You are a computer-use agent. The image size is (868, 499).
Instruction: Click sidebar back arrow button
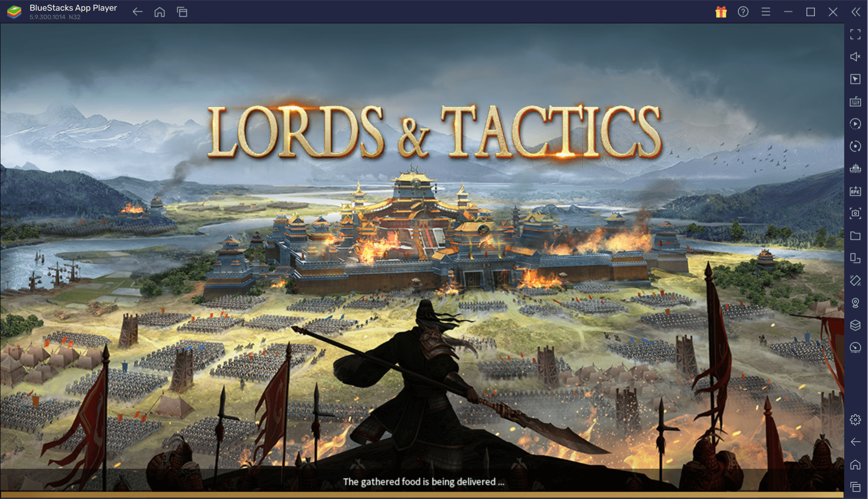(855, 442)
